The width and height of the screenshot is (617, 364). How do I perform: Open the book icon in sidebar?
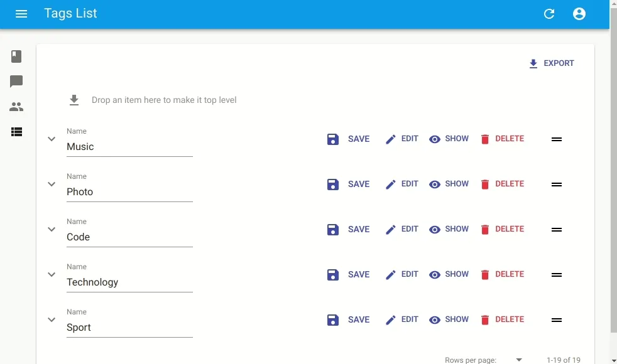(16, 56)
